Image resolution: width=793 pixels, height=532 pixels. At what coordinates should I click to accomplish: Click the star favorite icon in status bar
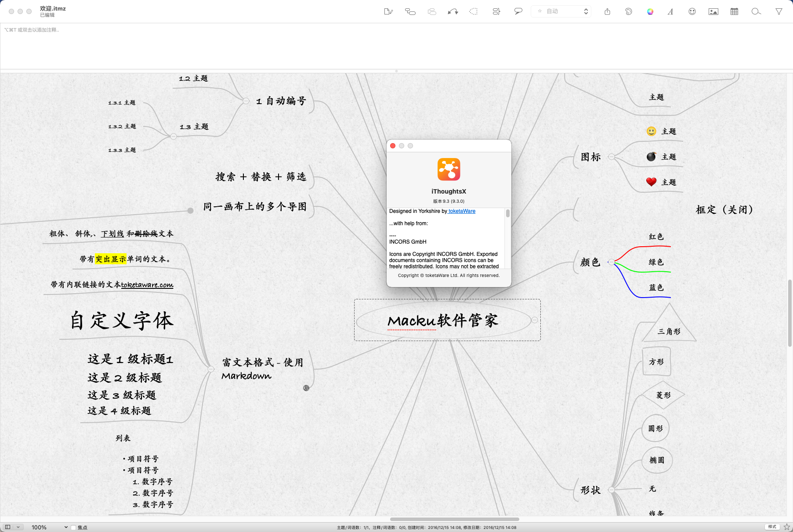tap(786, 527)
